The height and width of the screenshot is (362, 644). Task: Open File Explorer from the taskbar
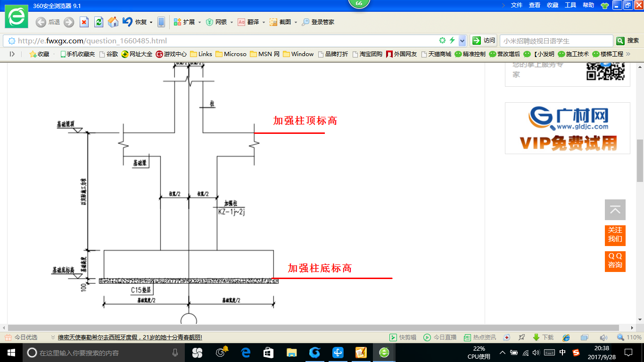tap(292, 353)
